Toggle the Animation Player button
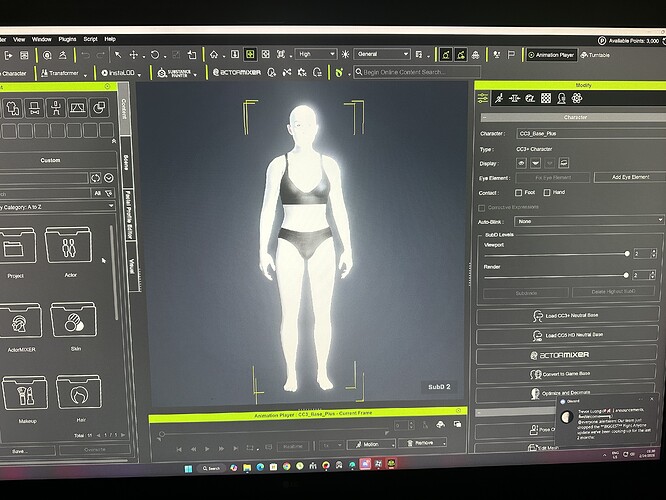The width and height of the screenshot is (666, 500). [x=551, y=55]
